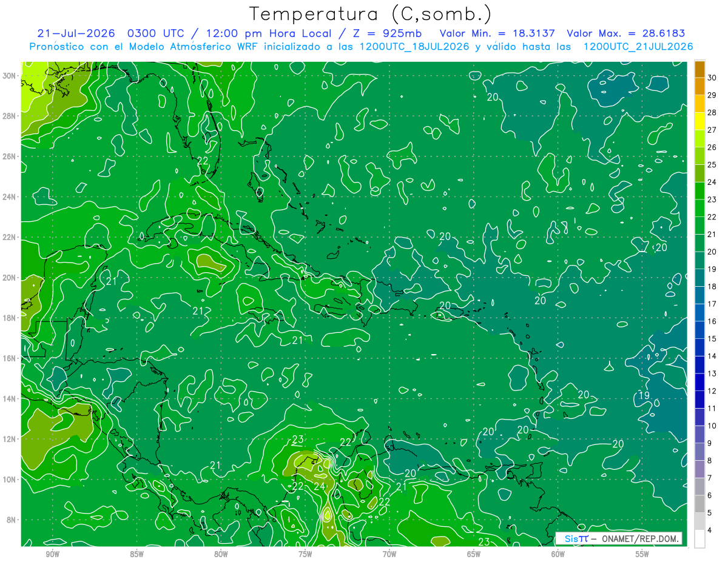Click the '85W' longitude axis label
Viewport: 728px width, 562px height.
pyautogui.click(x=136, y=553)
